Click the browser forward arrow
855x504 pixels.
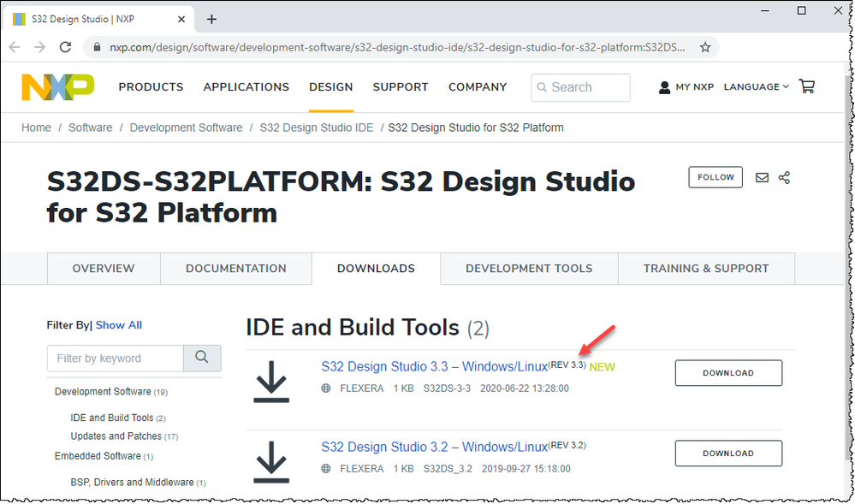coord(40,47)
